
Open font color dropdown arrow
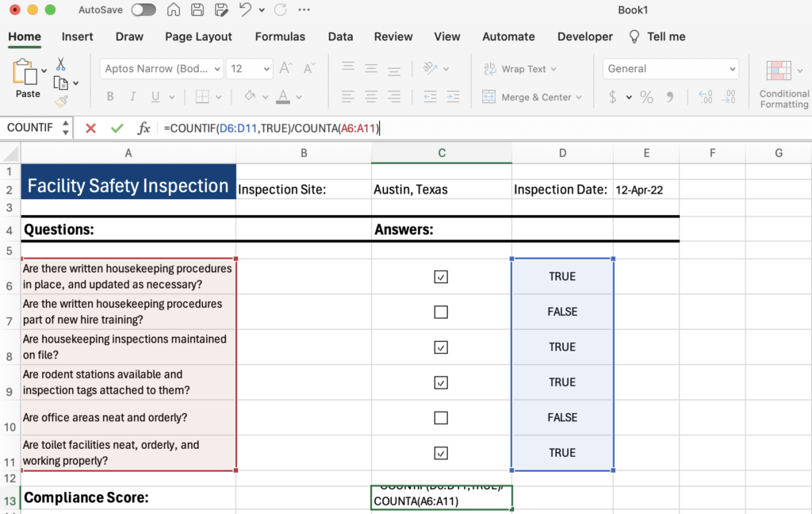point(299,97)
